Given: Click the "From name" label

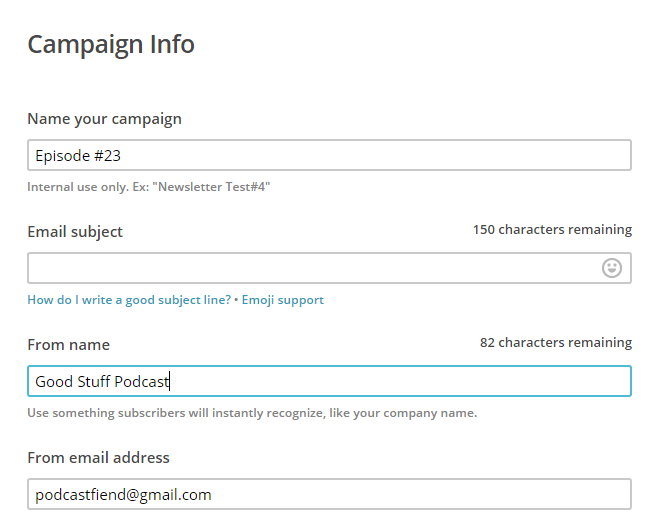Looking at the screenshot, I should coord(68,345).
